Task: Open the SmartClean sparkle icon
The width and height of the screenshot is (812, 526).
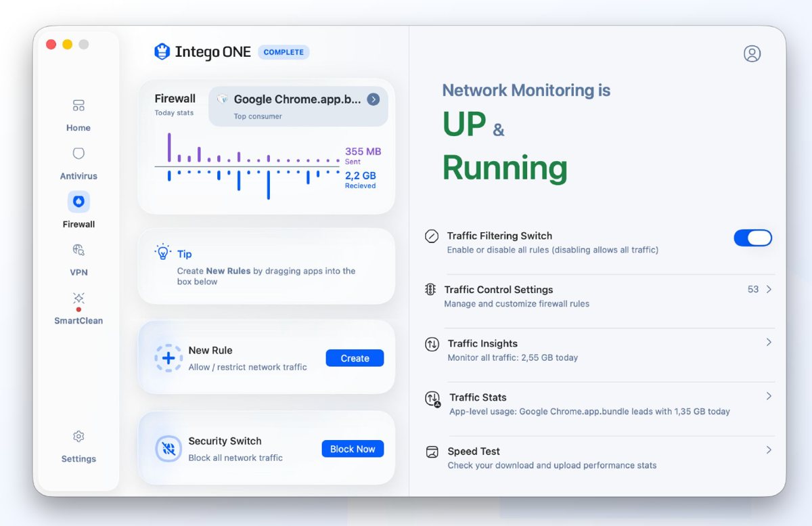Action: point(78,298)
